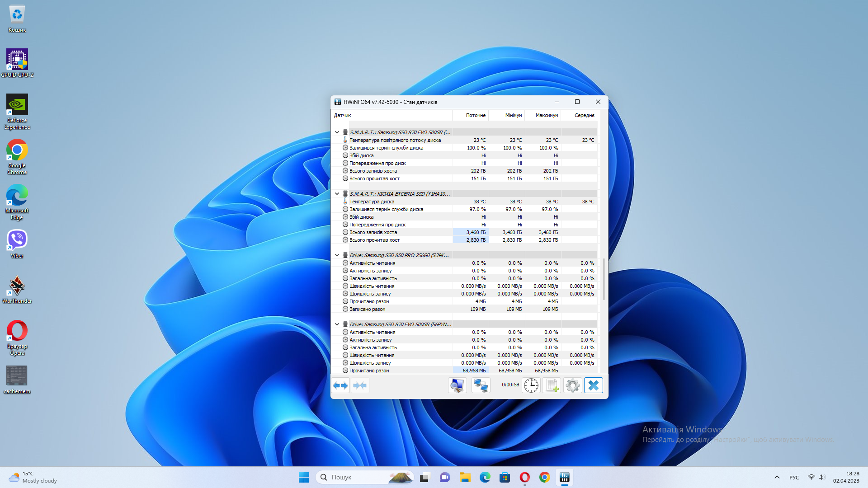Open WarThunder desktop shortcut
The width and height of the screenshot is (868, 488).
[17, 289]
